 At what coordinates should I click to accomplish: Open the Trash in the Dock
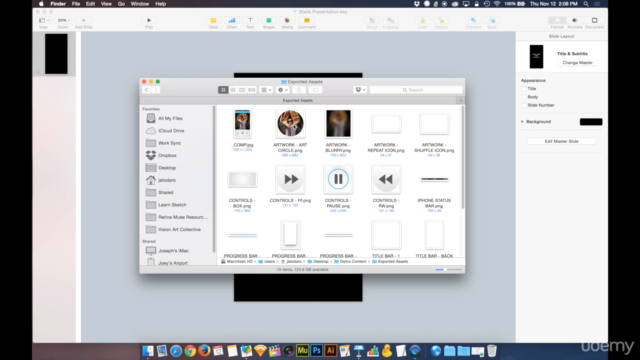coord(492,351)
